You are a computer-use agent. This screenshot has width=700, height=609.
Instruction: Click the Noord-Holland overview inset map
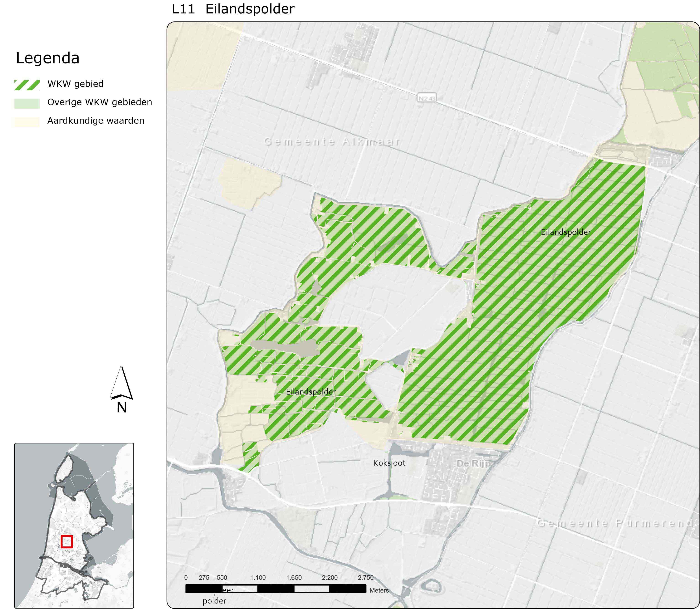click(x=74, y=525)
